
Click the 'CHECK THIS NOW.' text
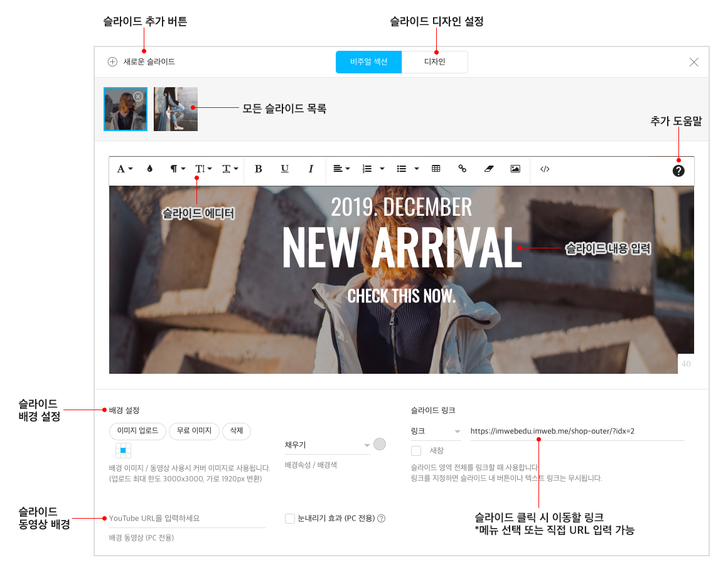[x=401, y=296]
